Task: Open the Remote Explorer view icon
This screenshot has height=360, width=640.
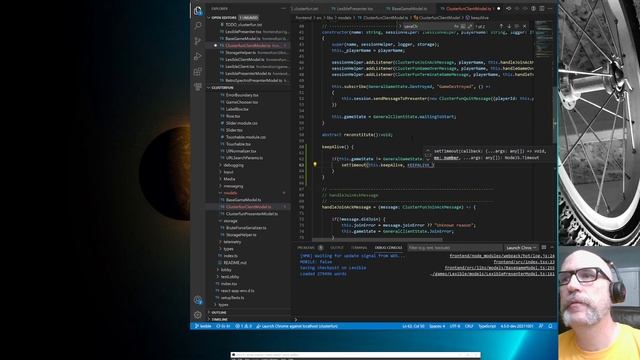Action: point(198,87)
